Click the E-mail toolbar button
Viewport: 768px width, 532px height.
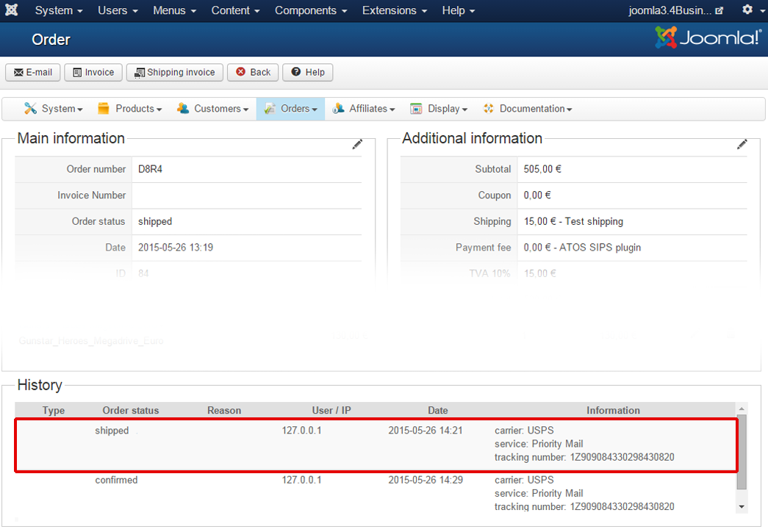pos(33,73)
